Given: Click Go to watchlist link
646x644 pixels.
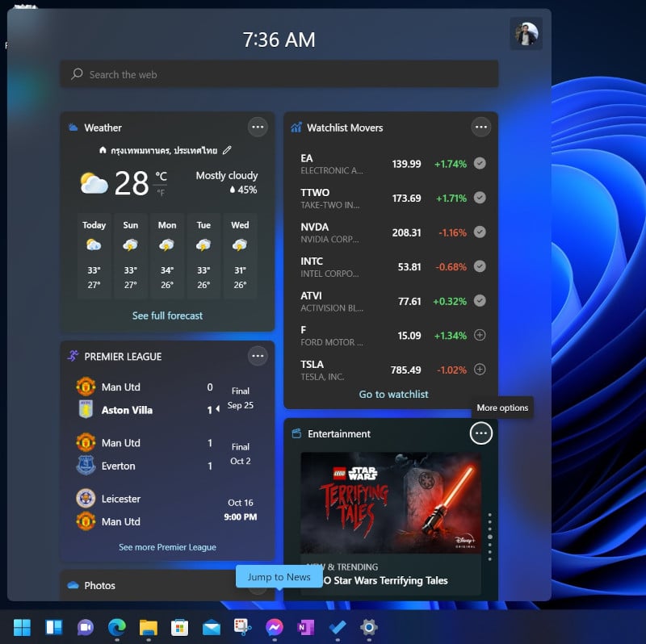Looking at the screenshot, I should click(393, 394).
